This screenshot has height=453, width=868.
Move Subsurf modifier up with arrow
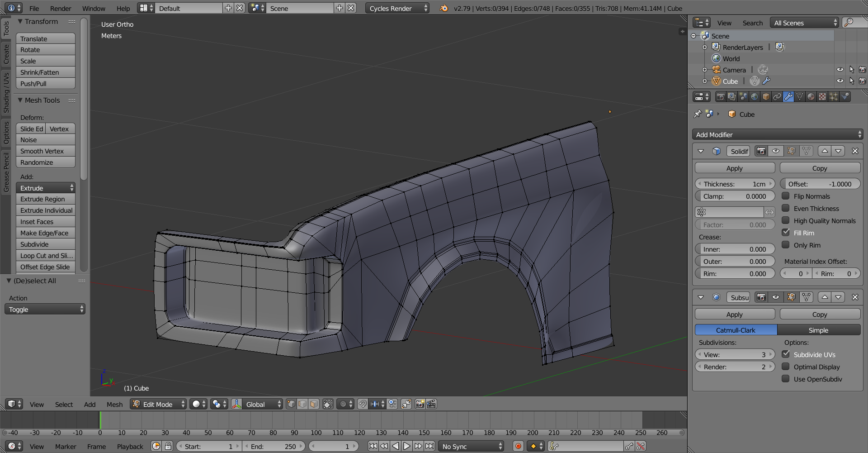[825, 297]
